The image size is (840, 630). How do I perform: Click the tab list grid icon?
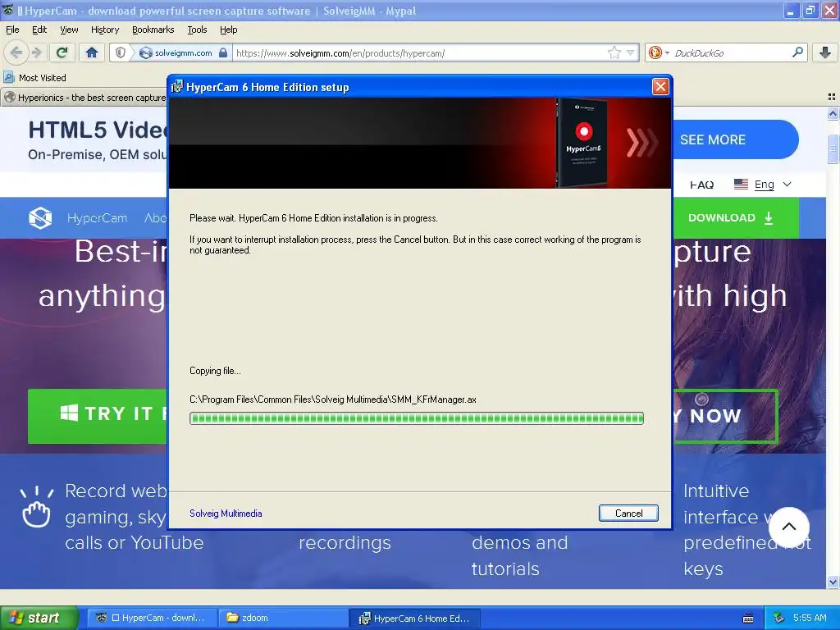tap(832, 97)
